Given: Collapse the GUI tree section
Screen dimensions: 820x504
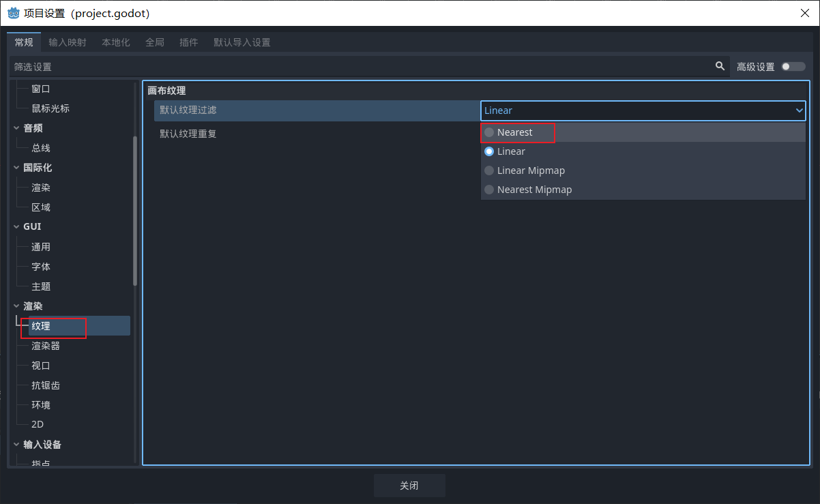Looking at the screenshot, I should coord(16,227).
